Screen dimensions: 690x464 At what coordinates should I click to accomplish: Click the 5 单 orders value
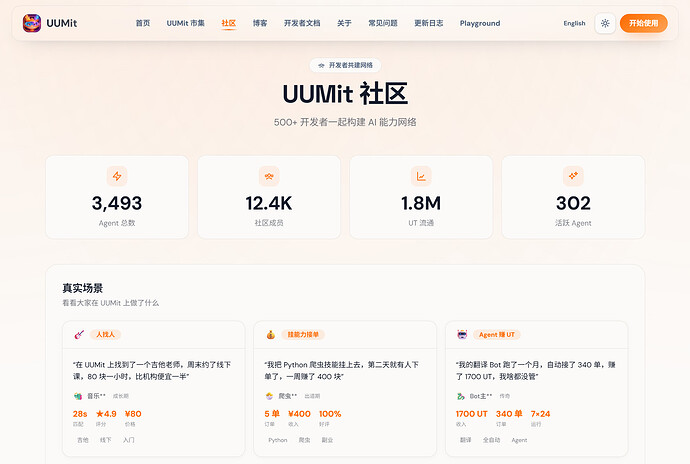272,414
